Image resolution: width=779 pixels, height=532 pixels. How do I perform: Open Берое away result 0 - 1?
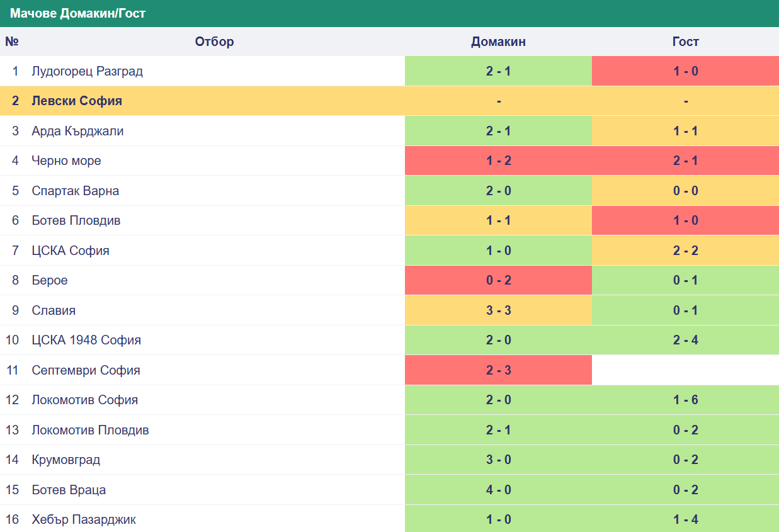click(x=685, y=280)
